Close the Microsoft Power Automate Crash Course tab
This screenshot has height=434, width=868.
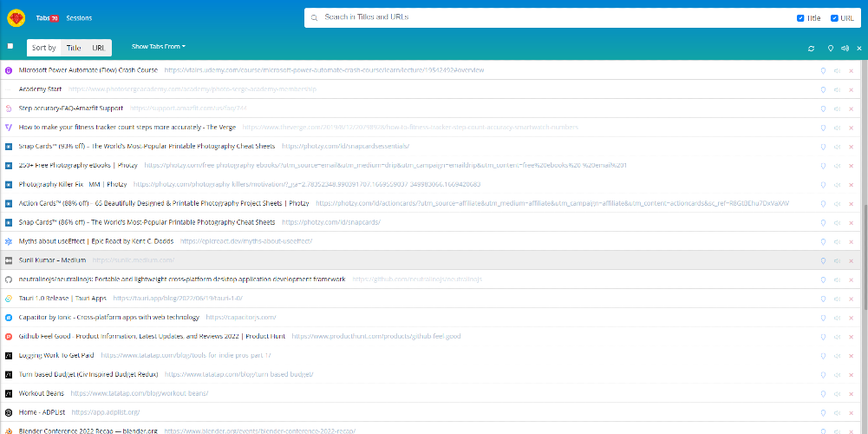(x=852, y=70)
